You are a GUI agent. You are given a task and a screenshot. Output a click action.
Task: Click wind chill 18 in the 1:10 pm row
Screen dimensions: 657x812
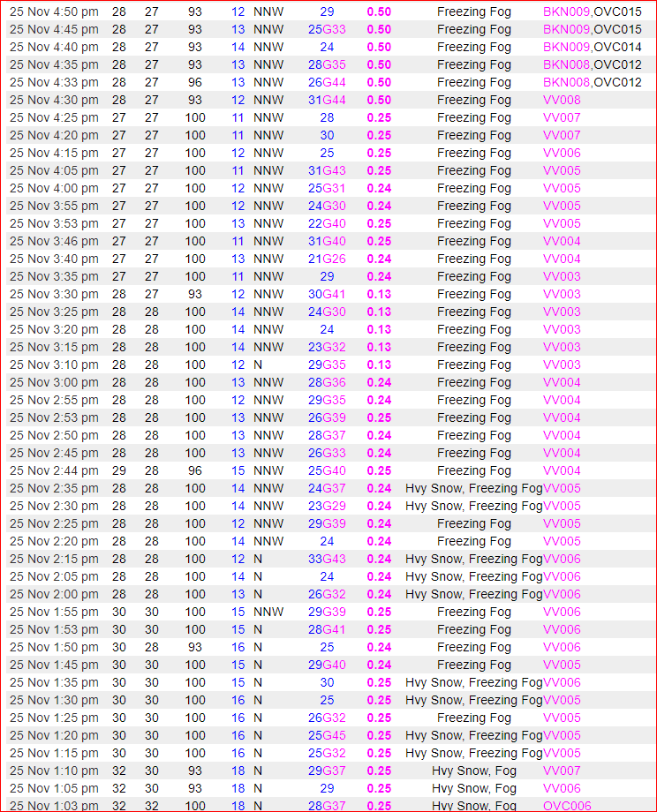(238, 771)
